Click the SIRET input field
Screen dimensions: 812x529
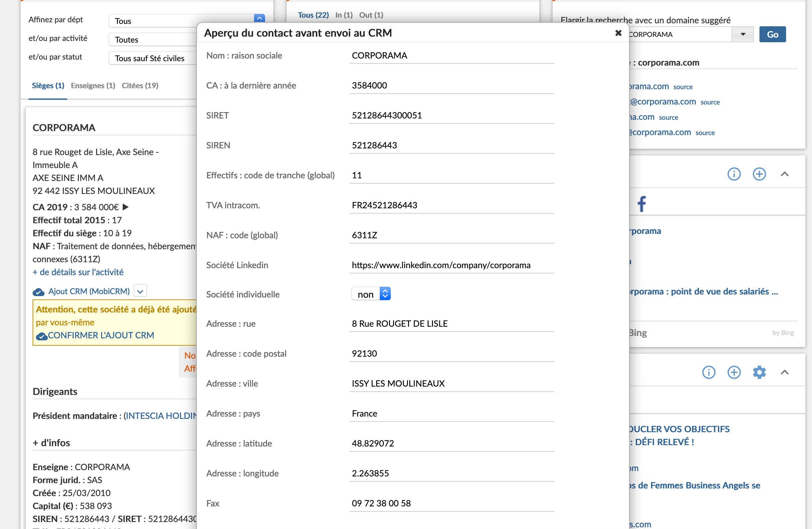point(451,115)
